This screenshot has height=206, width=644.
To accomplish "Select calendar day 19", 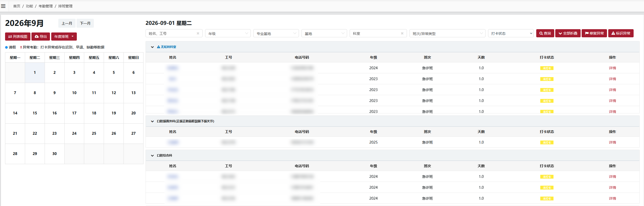I will (x=114, y=113).
